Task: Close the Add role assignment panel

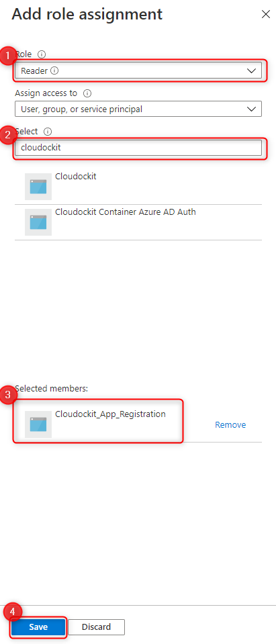Action: (x=266, y=14)
